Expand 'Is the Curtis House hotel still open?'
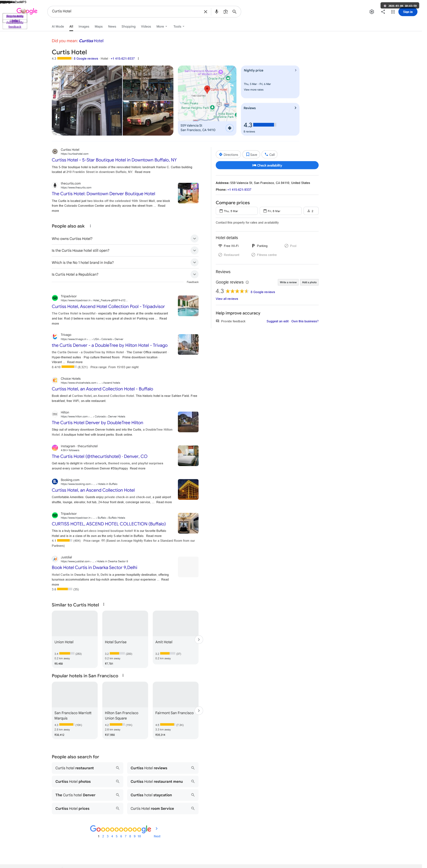This screenshot has width=427, height=868. [125, 250]
